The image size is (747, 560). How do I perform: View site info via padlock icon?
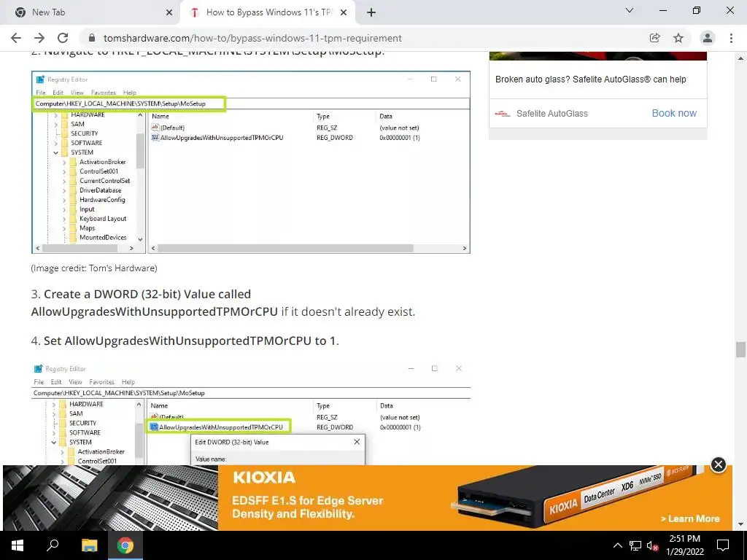coord(93,38)
